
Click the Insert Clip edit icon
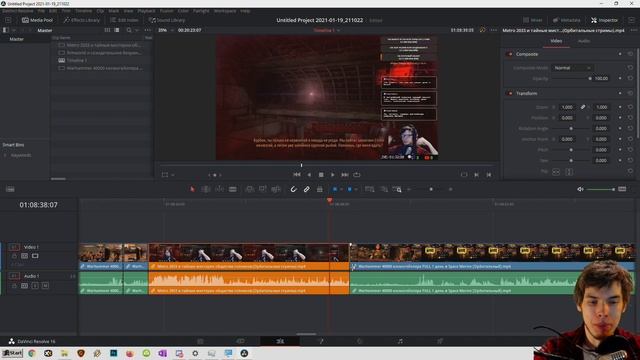(249, 189)
